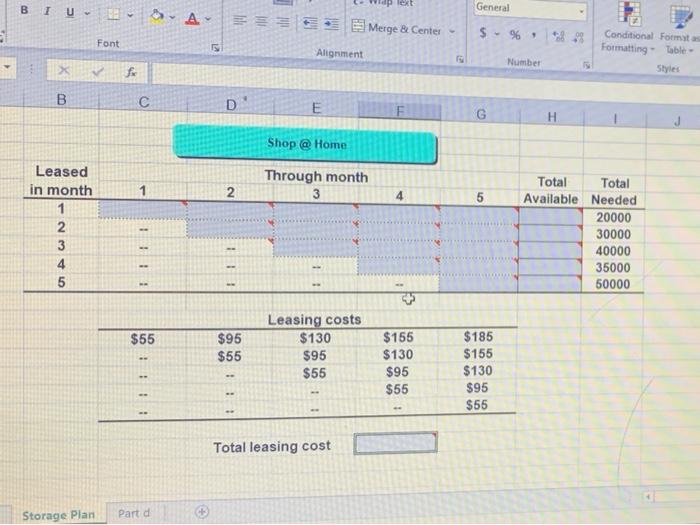The height and width of the screenshot is (525, 700).
Task: Select Total Needed 50000 cell
Action: click(x=612, y=284)
